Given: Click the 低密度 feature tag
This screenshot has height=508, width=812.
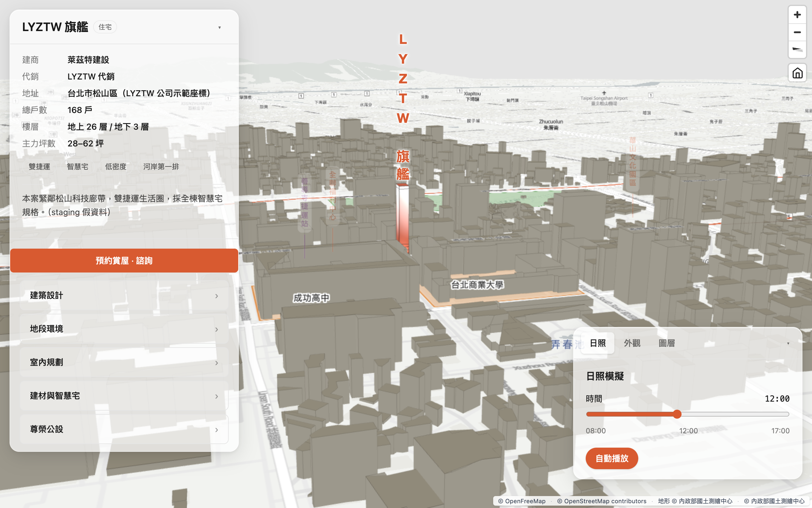Looking at the screenshot, I should [x=116, y=167].
